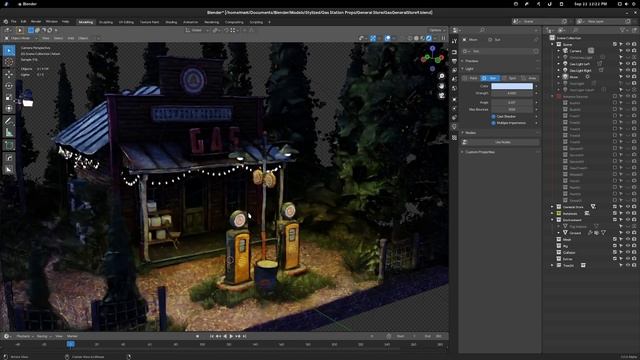Open the Light data properties tab icon
640x360 pixels.
click(454, 127)
